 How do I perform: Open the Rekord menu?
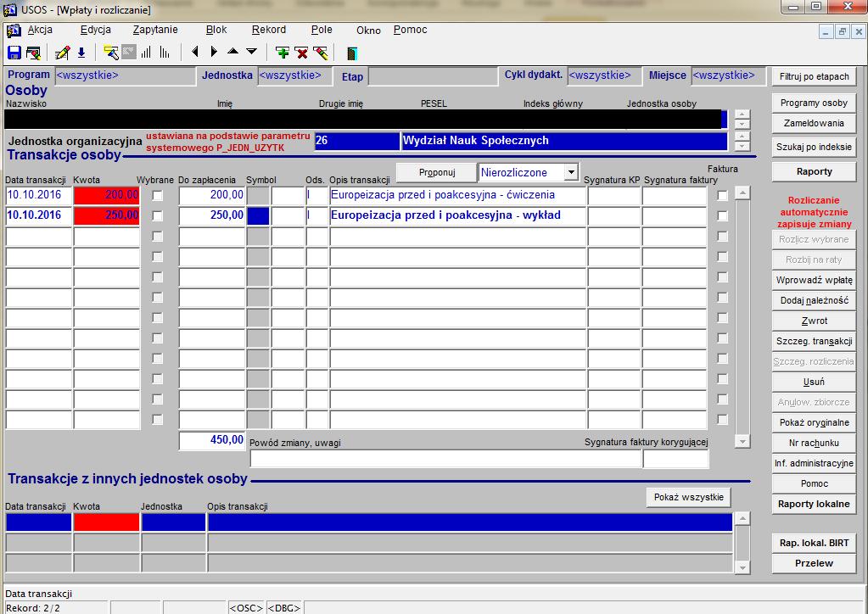pyautogui.click(x=269, y=30)
